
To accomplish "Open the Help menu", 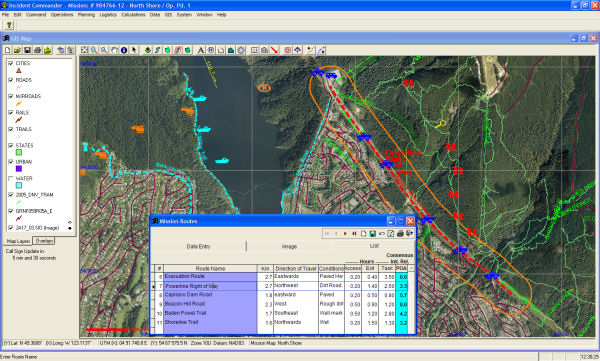I will [x=222, y=15].
